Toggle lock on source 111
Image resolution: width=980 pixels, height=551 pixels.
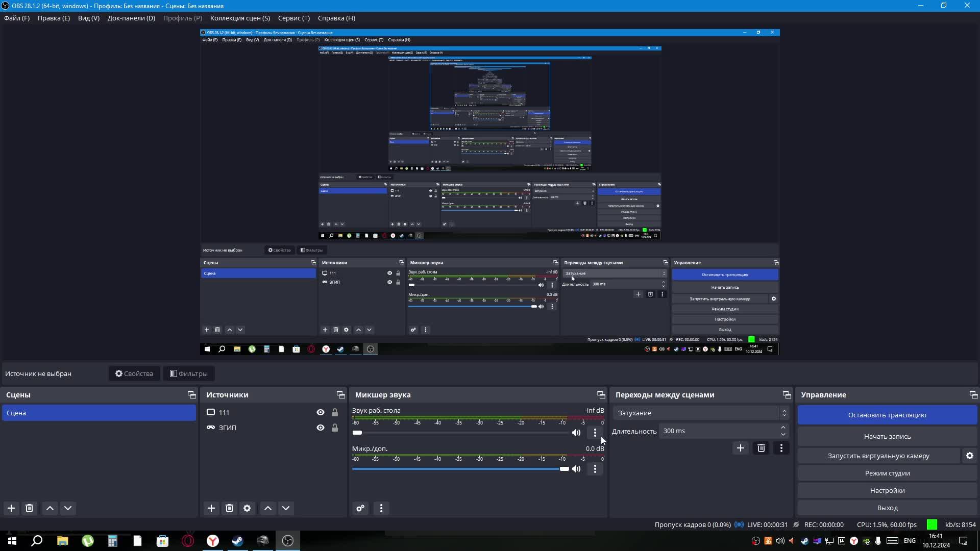coord(335,412)
